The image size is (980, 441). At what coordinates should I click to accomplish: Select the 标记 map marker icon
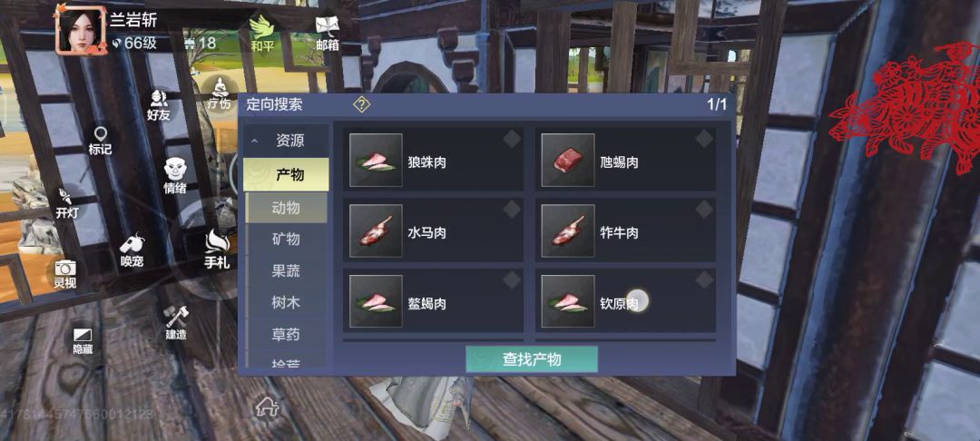click(x=100, y=141)
